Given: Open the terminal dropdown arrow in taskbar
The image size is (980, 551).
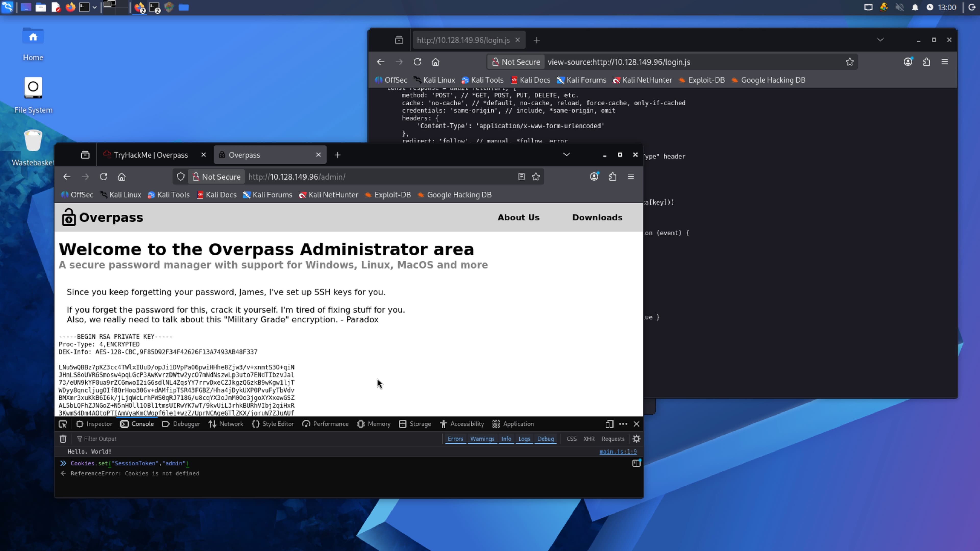Looking at the screenshot, I should click(x=94, y=8).
